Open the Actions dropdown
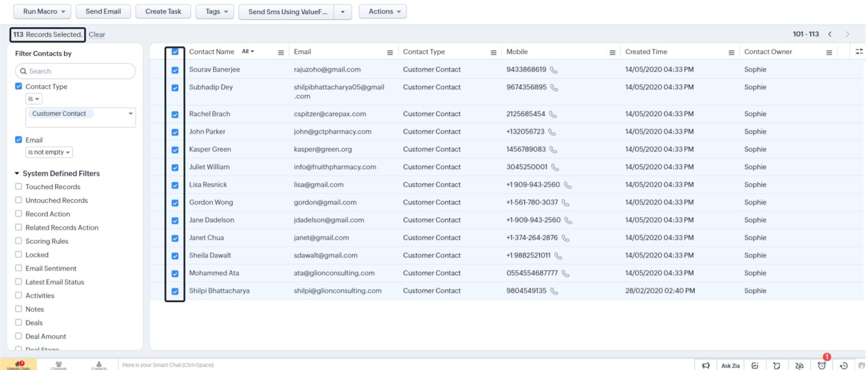 383,11
